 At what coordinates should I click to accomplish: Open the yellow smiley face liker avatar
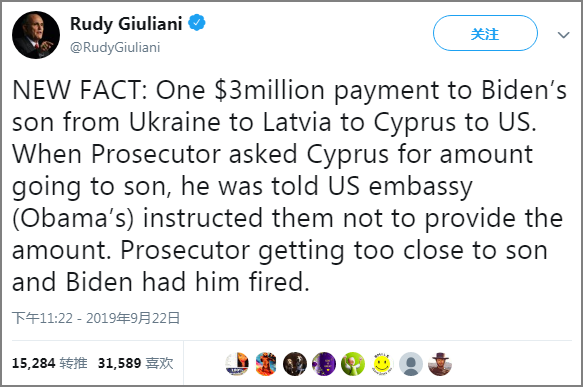pyautogui.click(x=382, y=364)
